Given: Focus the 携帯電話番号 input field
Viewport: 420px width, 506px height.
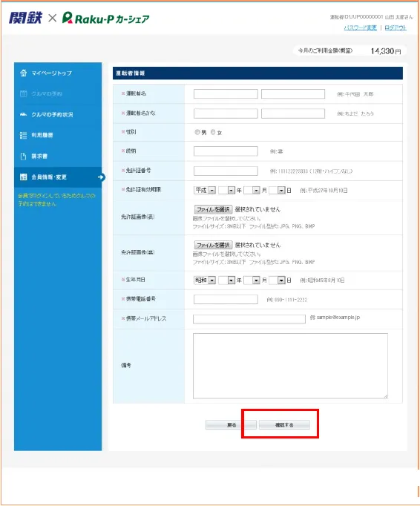Looking at the screenshot, I should click(x=226, y=300).
